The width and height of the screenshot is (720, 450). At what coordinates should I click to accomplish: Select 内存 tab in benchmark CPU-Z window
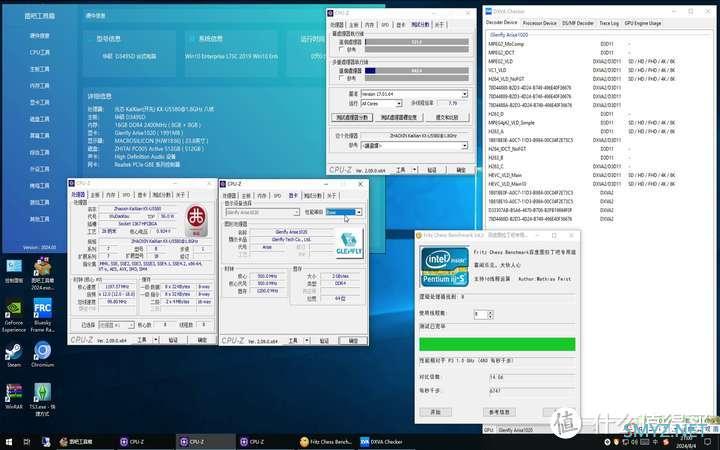click(369, 25)
